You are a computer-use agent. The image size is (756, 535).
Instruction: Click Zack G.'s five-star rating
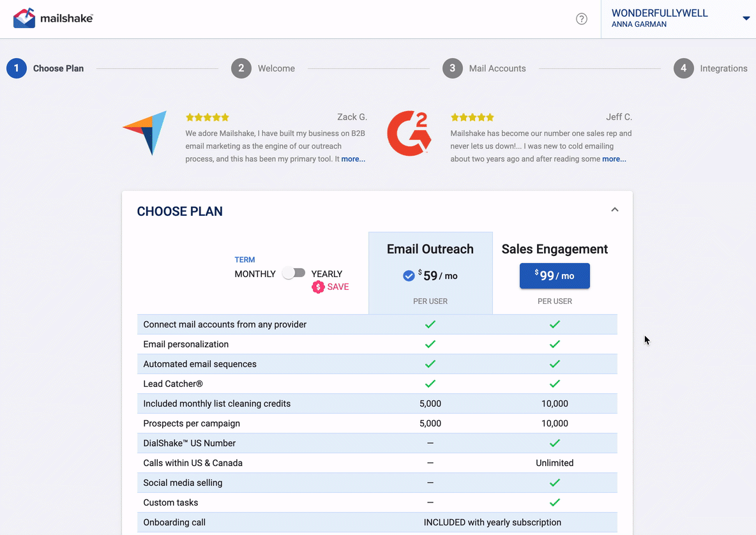coord(208,117)
